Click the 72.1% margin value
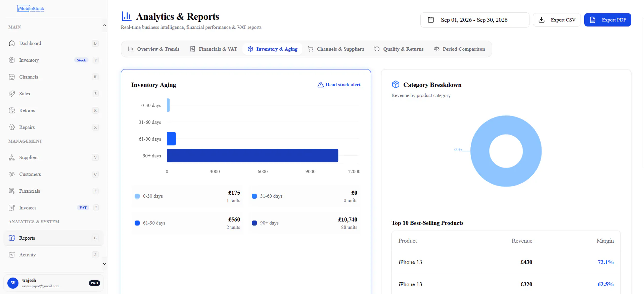 click(606, 262)
